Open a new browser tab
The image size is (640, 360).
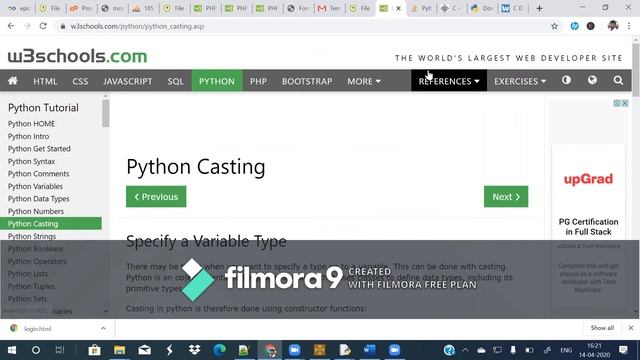pyautogui.click(x=539, y=8)
